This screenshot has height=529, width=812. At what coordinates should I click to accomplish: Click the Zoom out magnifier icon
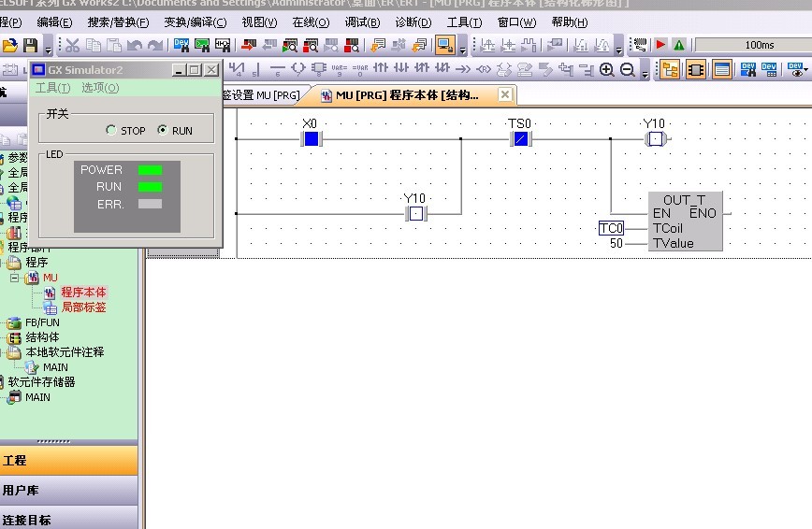627,69
